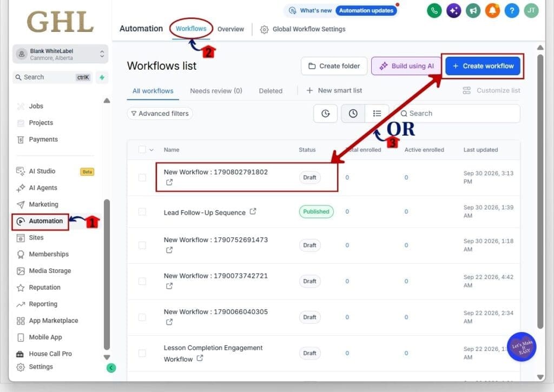Switch to the Workflows tab
The height and width of the screenshot is (392, 554).
click(x=191, y=29)
